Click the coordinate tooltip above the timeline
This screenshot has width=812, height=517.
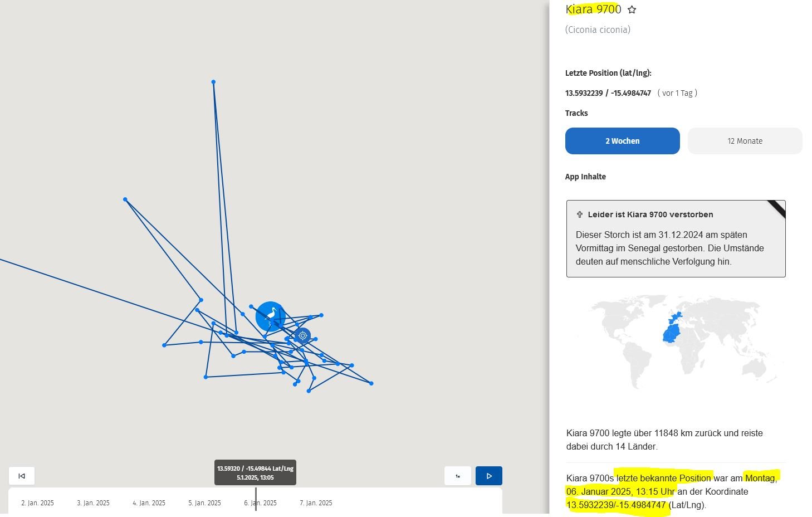point(255,472)
